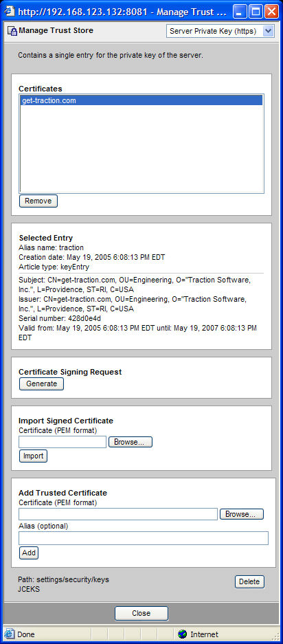283x644 pixels.
Task: Generate a certificate signing request
Action: coord(41,384)
